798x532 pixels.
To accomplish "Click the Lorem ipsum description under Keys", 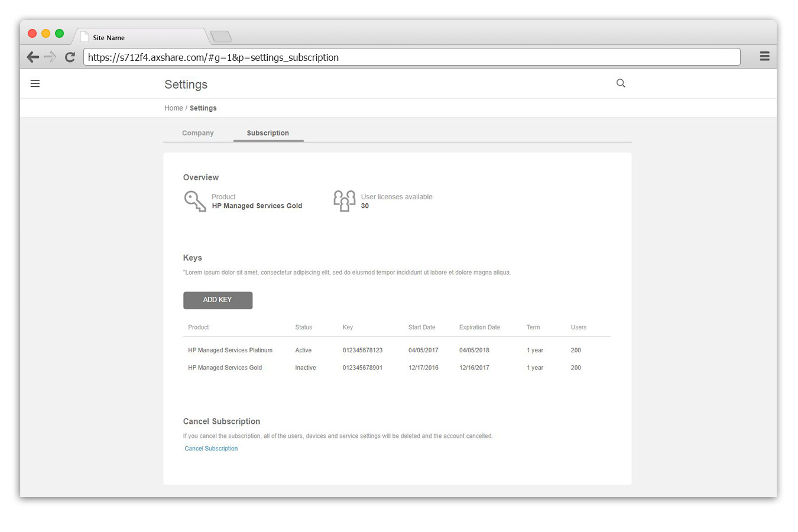I will (x=347, y=273).
